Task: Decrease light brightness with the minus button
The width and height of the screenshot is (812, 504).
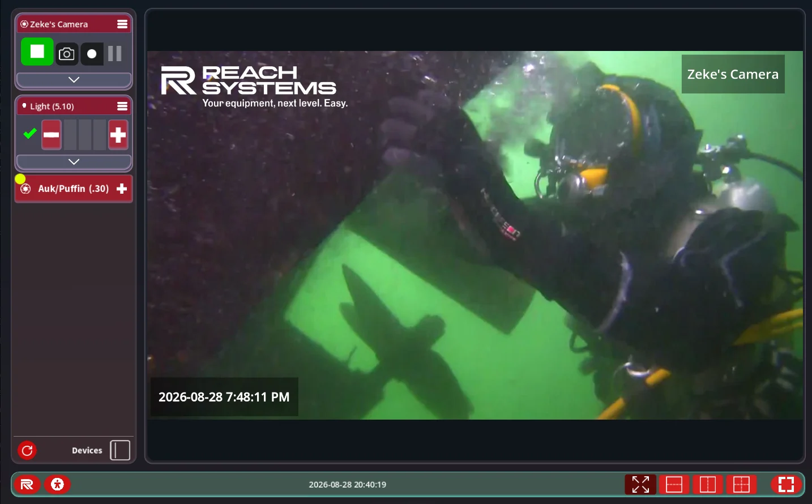Action: [x=52, y=135]
